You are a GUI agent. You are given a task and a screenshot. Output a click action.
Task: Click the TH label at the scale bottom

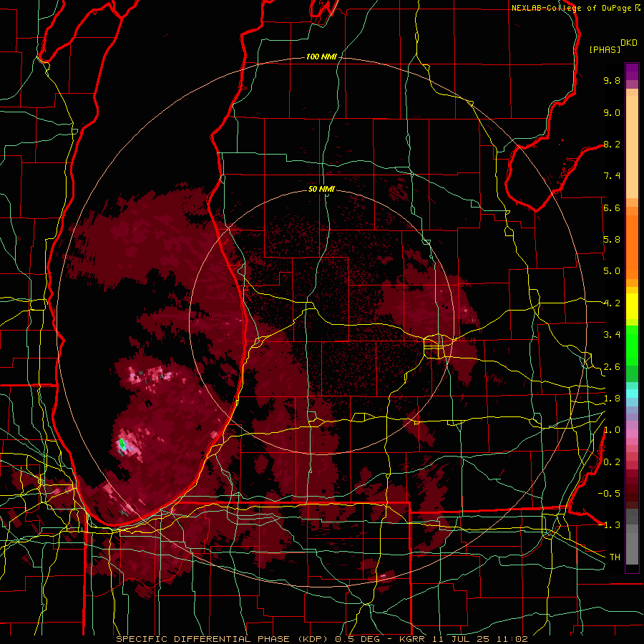615,557
